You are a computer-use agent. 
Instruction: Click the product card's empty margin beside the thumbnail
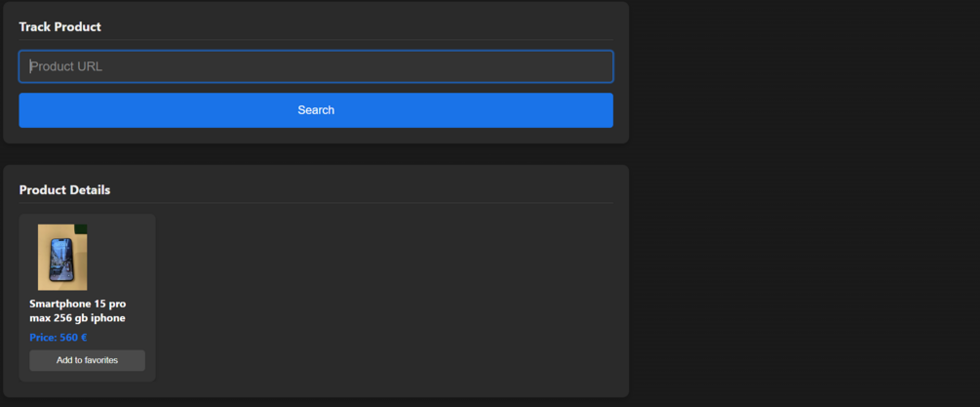click(x=120, y=257)
